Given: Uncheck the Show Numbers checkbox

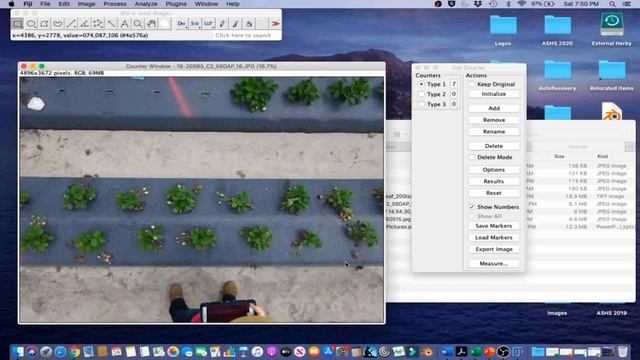Looking at the screenshot, I should [x=472, y=207].
